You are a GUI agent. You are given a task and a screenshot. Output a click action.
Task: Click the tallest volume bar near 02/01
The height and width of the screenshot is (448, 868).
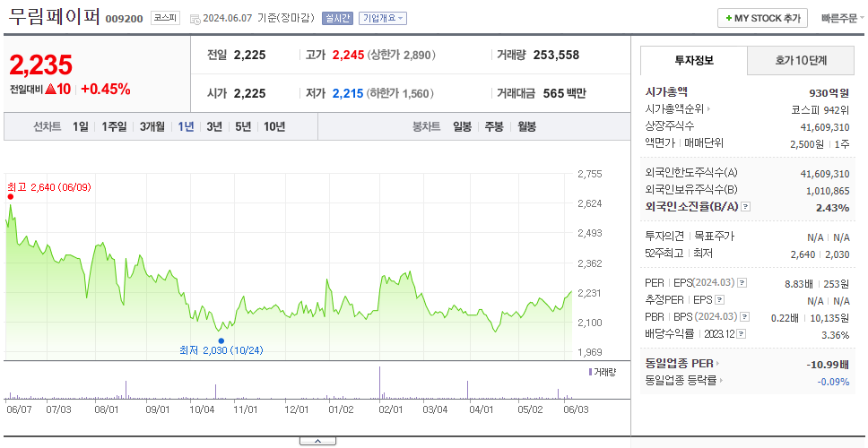pos(380,383)
